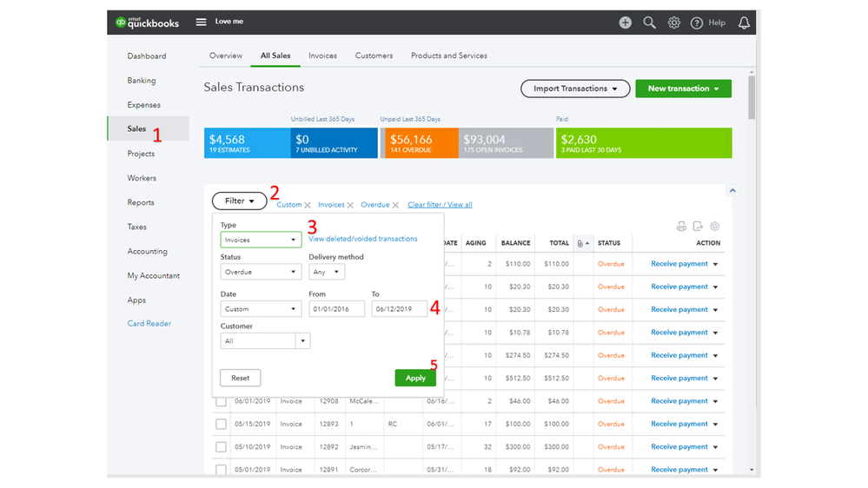Open Apps in sidebar
Screen dimensions: 868x488
pyautogui.click(x=136, y=300)
